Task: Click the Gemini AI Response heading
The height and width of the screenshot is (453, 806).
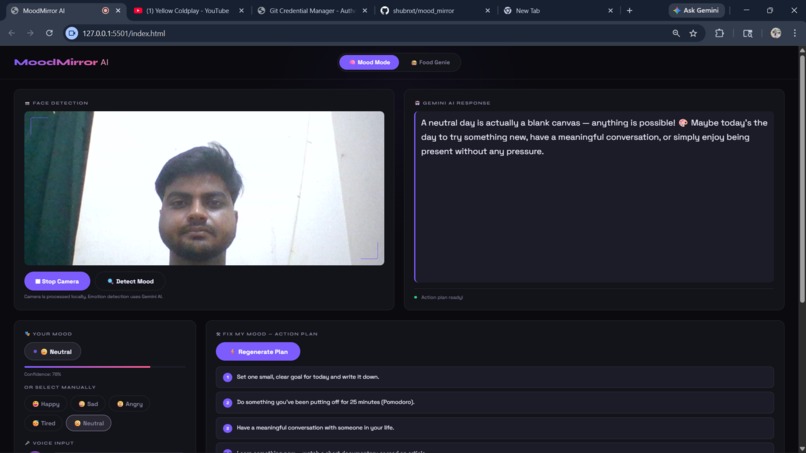Action: [x=452, y=103]
